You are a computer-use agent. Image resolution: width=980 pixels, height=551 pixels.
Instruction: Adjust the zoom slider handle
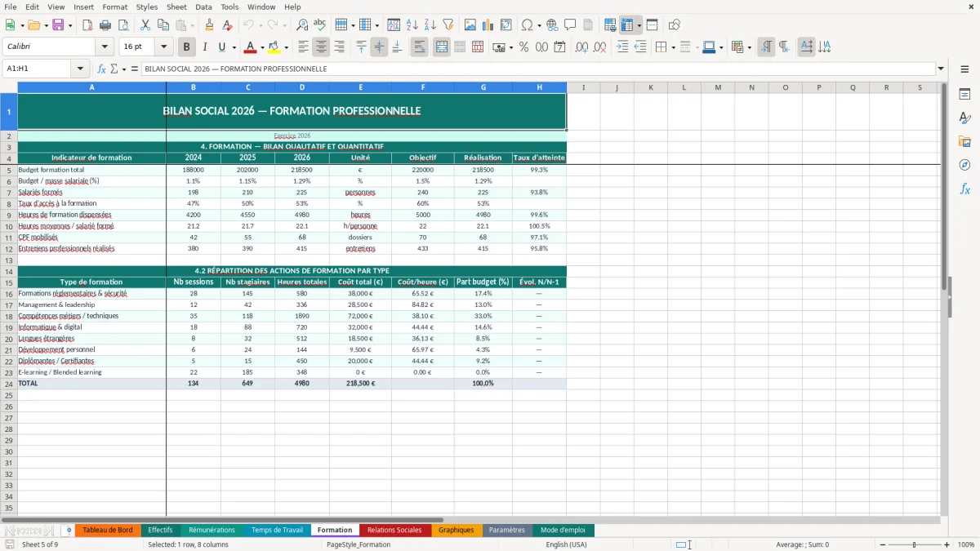point(914,544)
